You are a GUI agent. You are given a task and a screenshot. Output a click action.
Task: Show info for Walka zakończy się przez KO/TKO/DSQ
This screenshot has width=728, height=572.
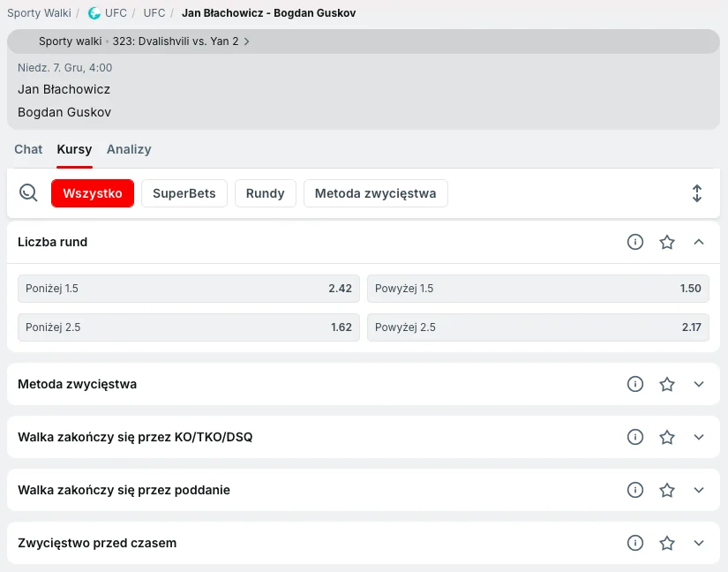[x=635, y=437]
